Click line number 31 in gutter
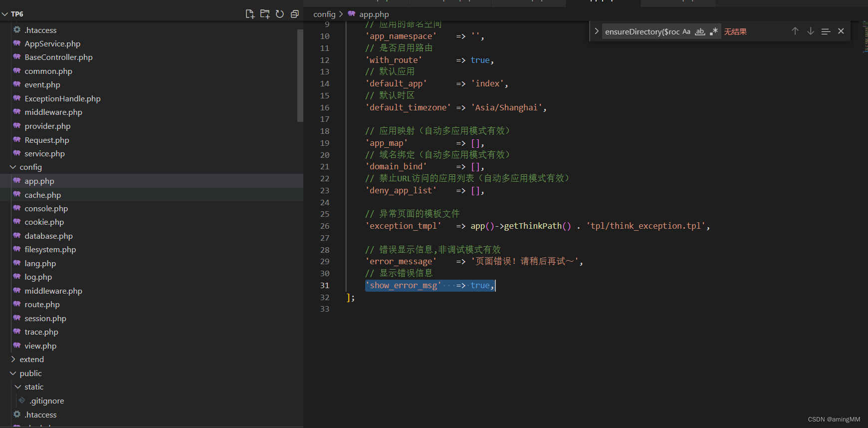This screenshot has width=868, height=428. [325, 285]
